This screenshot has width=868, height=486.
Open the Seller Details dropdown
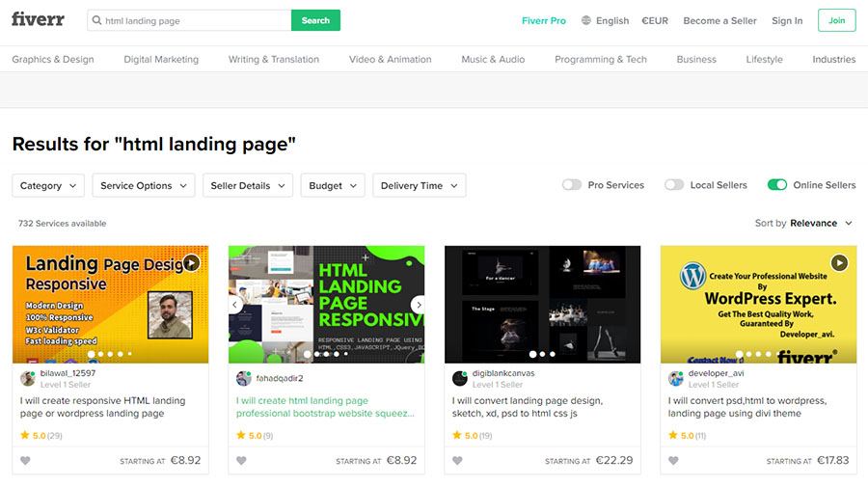click(248, 185)
